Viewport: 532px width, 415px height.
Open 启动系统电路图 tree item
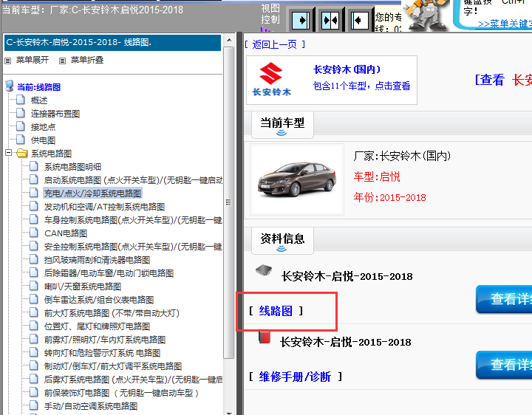coord(133,180)
